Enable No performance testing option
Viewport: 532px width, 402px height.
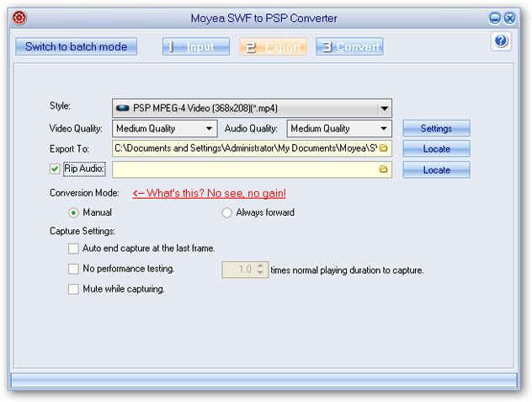pos(73,269)
